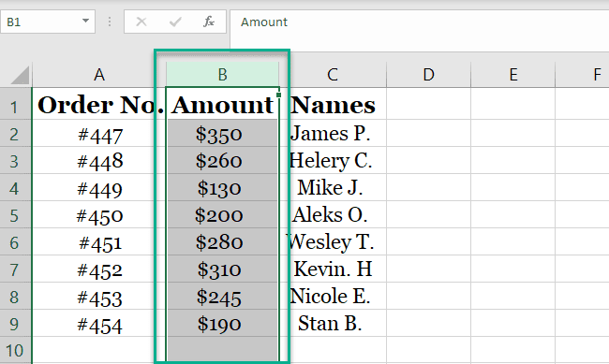Select column D header
609x364 pixels.
(428, 75)
